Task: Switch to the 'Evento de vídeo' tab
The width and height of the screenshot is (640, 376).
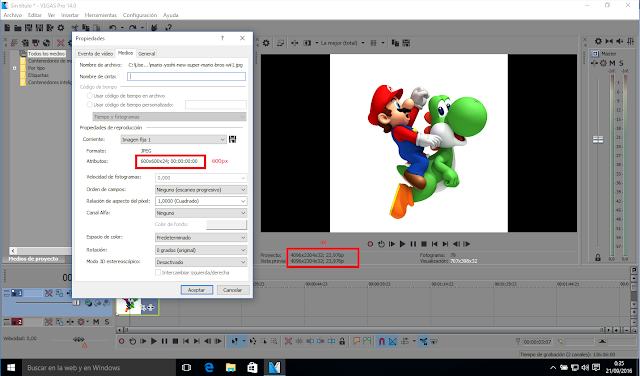Action: click(95, 53)
